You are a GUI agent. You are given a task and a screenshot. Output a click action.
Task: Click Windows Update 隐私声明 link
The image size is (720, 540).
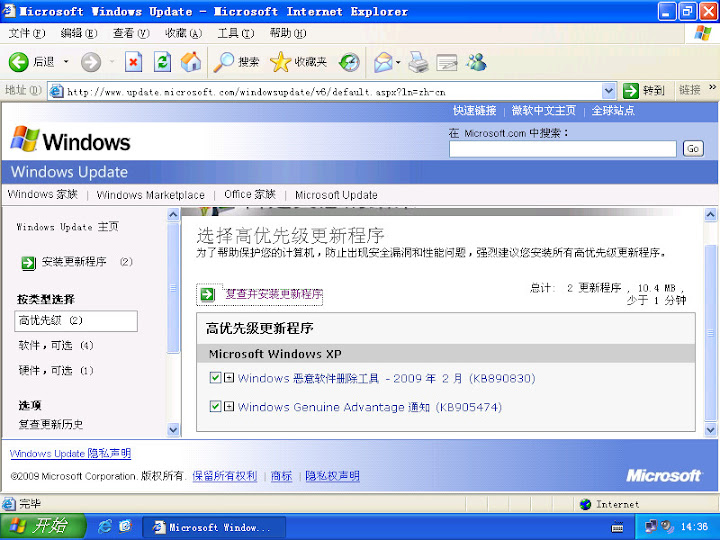(x=70, y=453)
